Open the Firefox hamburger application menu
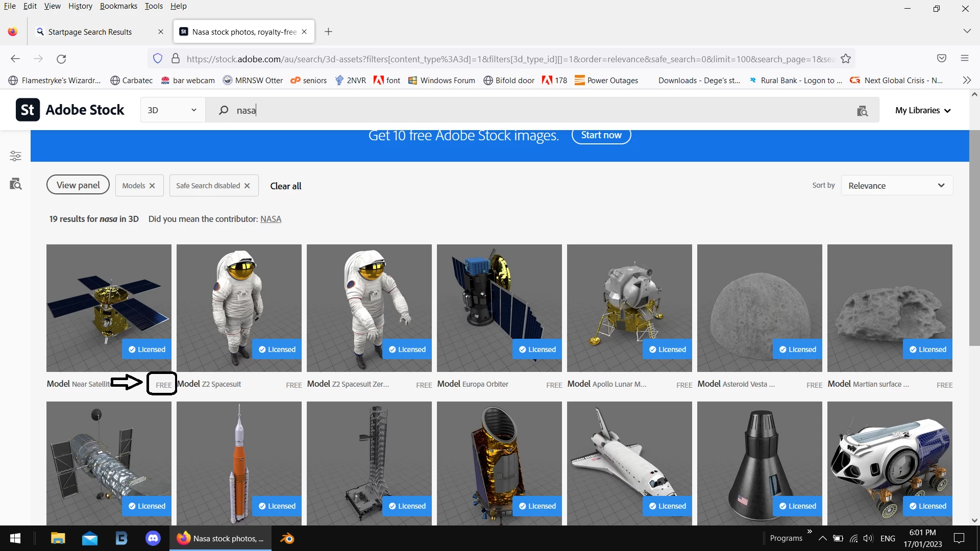This screenshot has width=980, height=551. click(964, 58)
